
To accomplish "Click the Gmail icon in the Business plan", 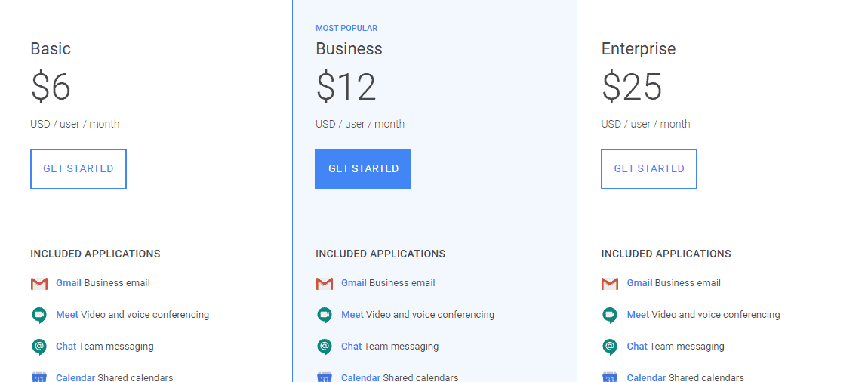I will 325,284.
